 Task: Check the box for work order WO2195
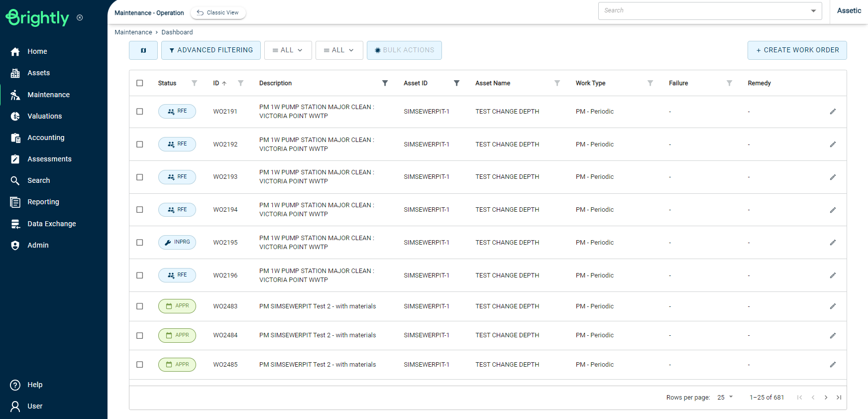point(140,243)
